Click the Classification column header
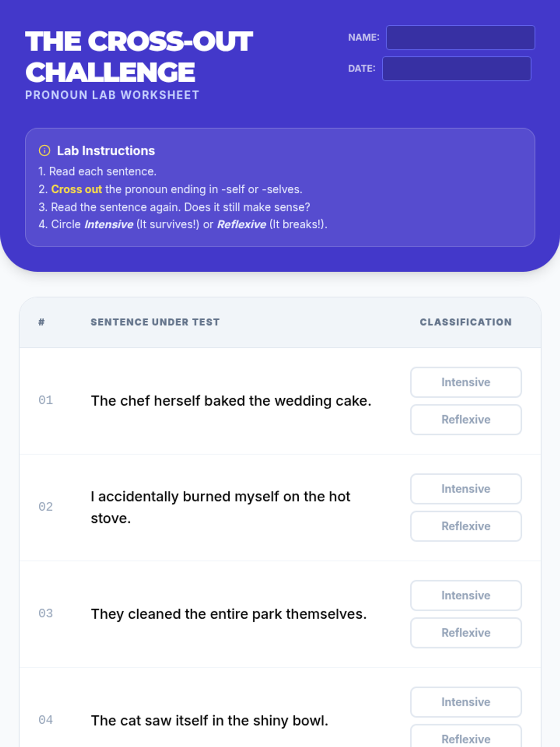This screenshot has height=747, width=560. click(x=465, y=322)
